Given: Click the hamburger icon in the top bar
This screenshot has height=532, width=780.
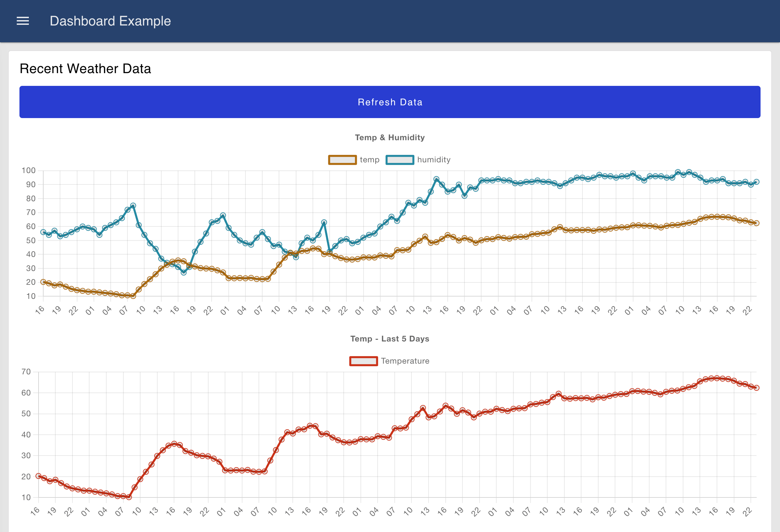Looking at the screenshot, I should click(x=22, y=21).
